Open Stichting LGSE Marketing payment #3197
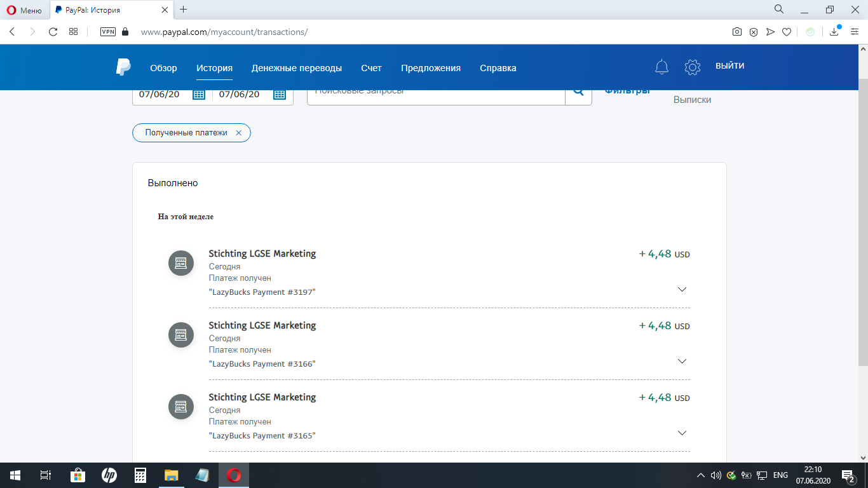This screenshot has height=488, width=868. point(262,254)
